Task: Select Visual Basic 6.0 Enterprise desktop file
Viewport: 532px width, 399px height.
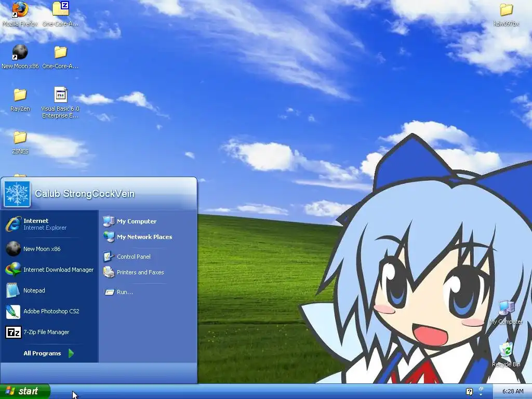Action: pyautogui.click(x=60, y=102)
